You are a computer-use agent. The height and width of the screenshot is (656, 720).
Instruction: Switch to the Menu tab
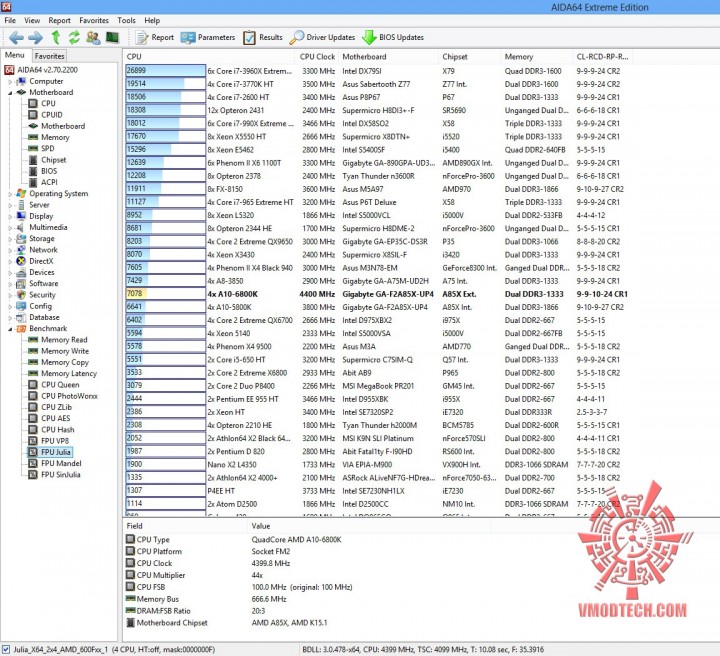(x=15, y=55)
